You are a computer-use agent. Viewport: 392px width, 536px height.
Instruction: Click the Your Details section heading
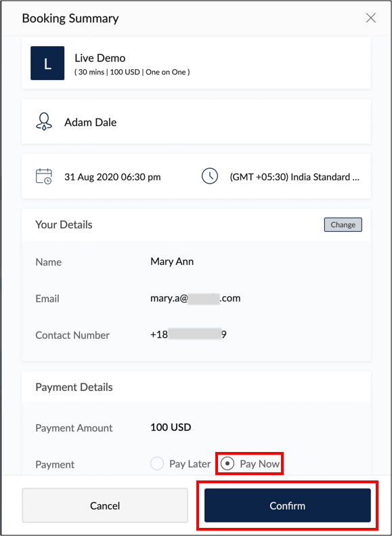pyautogui.click(x=64, y=224)
